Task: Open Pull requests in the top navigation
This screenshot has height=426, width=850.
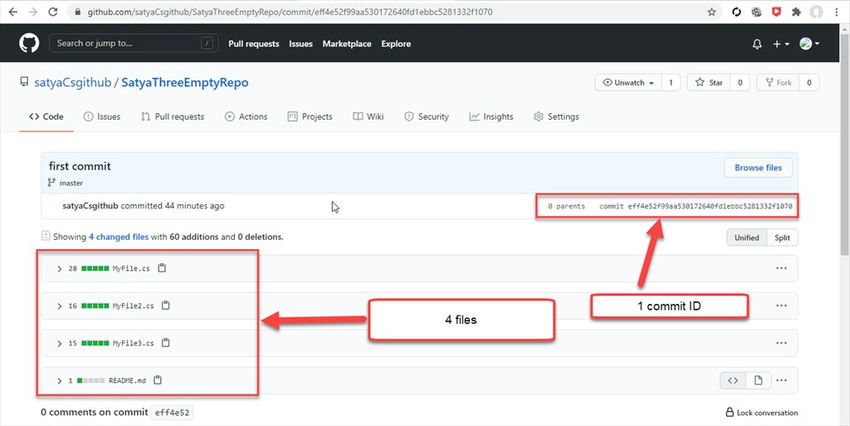Action: (x=254, y=44)
